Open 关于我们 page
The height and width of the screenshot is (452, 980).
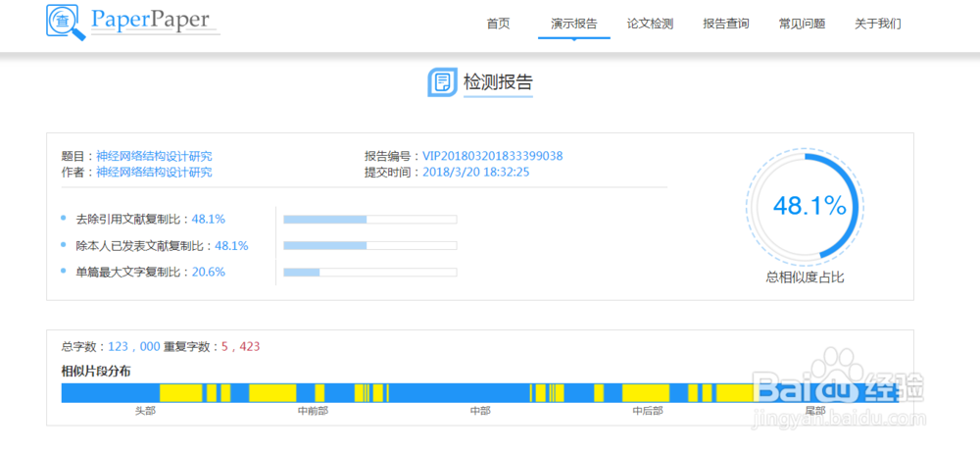click(877, 24)
